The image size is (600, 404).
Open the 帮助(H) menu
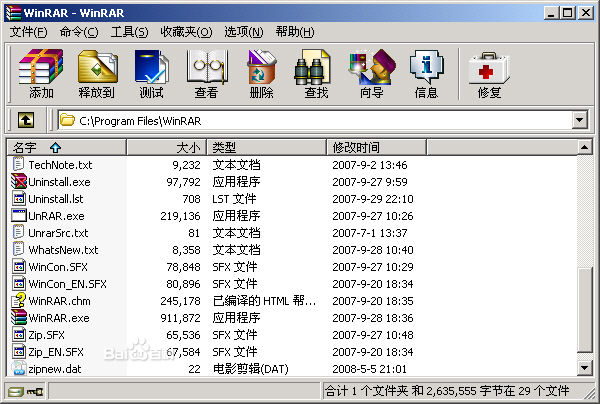click(x=295, y=32)
